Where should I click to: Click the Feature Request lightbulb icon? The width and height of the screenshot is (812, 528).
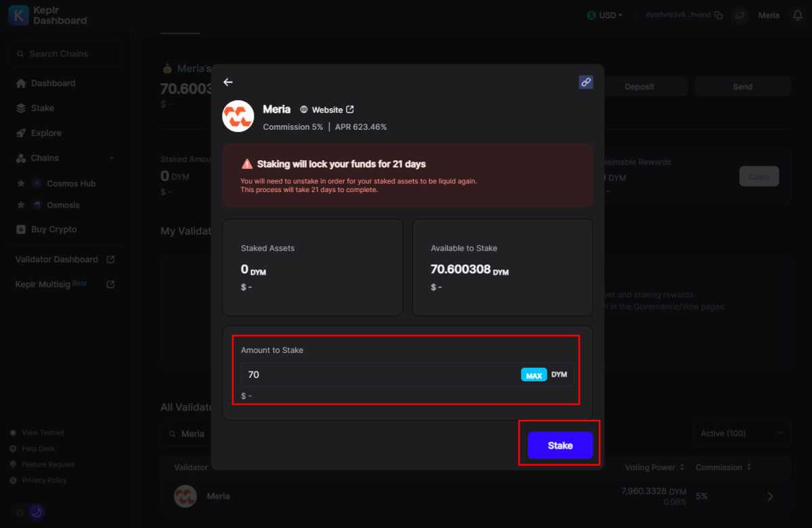tap(13, 464)
